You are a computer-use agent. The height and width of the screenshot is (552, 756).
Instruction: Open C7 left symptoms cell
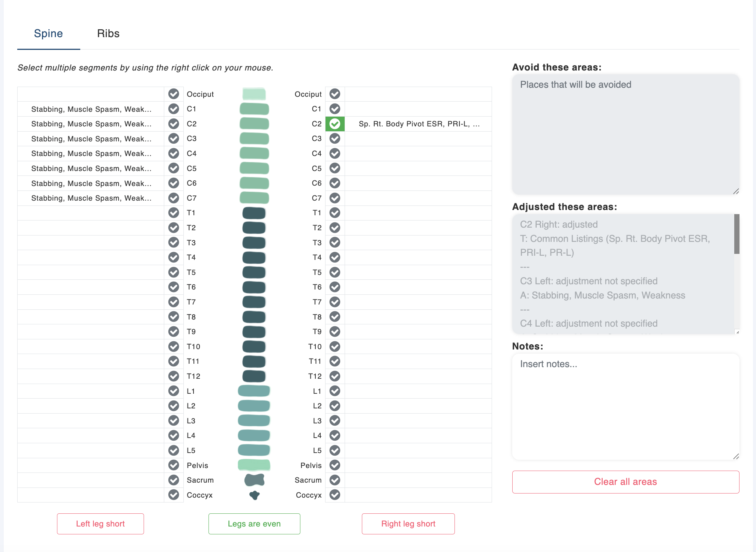click(91, 198)
